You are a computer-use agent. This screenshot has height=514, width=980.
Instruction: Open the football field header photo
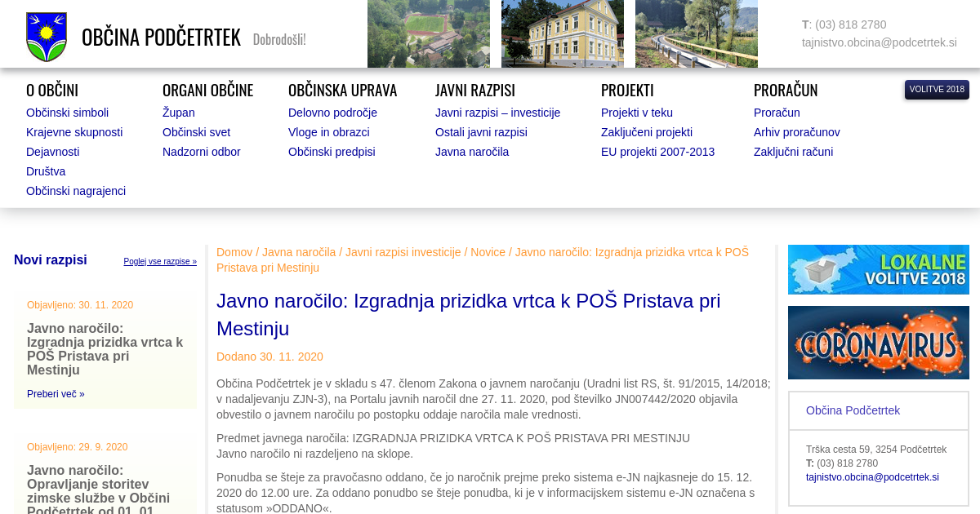point(428,33)
